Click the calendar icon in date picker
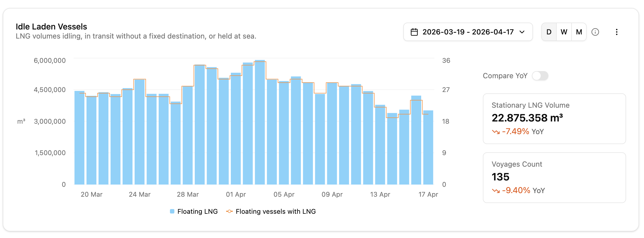The image size is (644, 238). (x=414, y=32)
